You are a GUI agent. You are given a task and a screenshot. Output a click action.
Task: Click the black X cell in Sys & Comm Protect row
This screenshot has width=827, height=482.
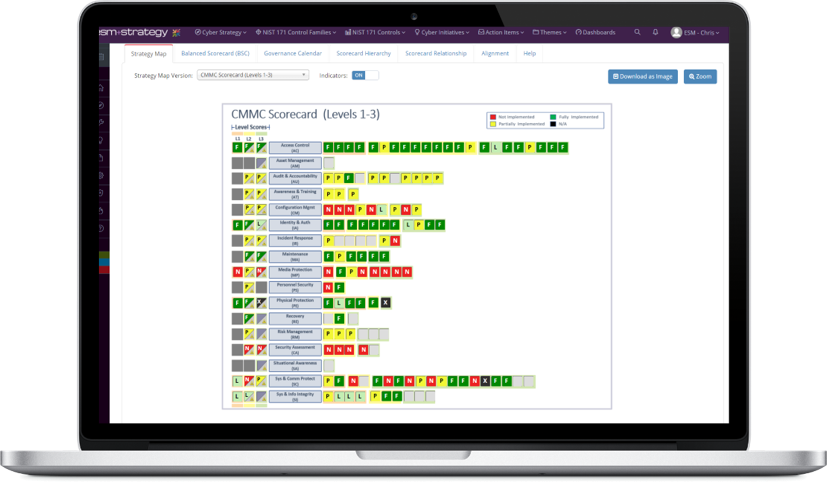point(485,381)
